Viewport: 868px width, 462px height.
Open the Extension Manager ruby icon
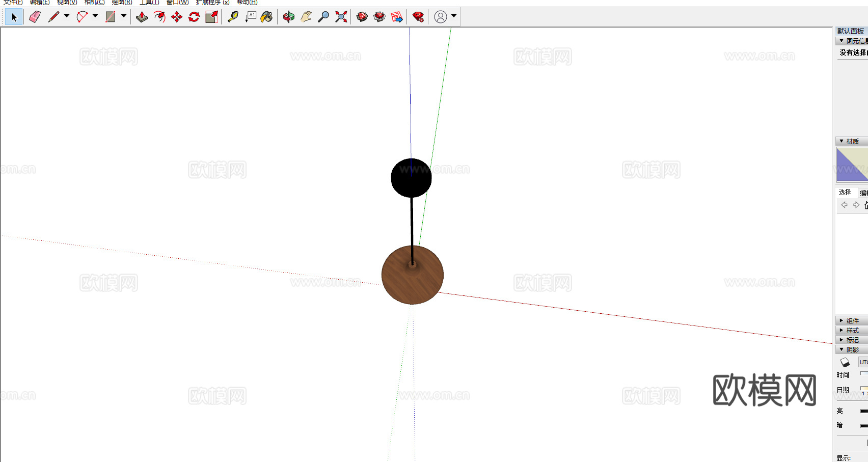pos(418,17)
